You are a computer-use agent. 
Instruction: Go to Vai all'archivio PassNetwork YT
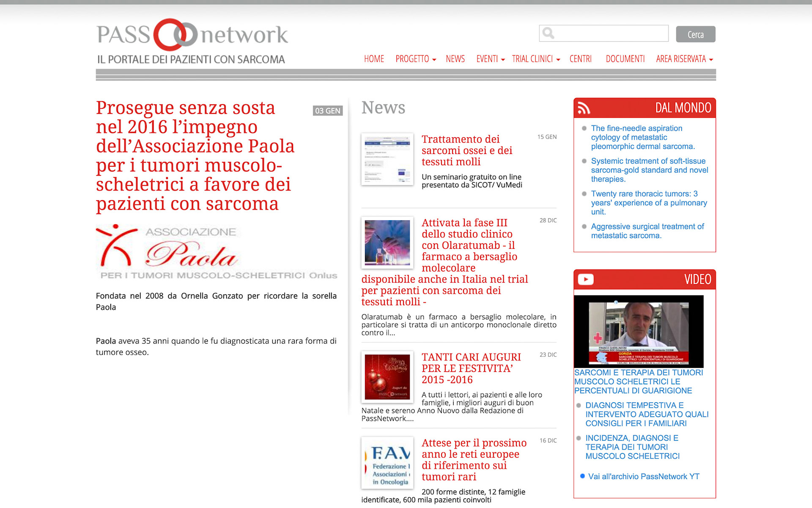(644, 477)
